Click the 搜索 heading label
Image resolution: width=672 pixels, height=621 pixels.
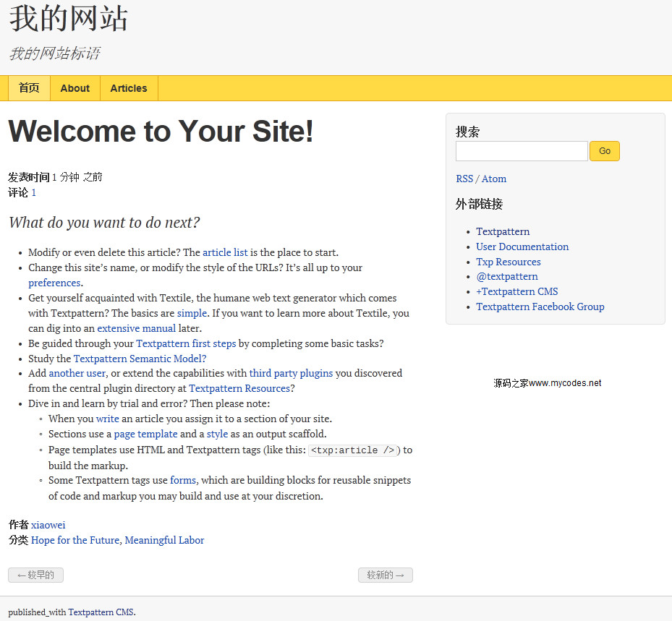[467, 132]
